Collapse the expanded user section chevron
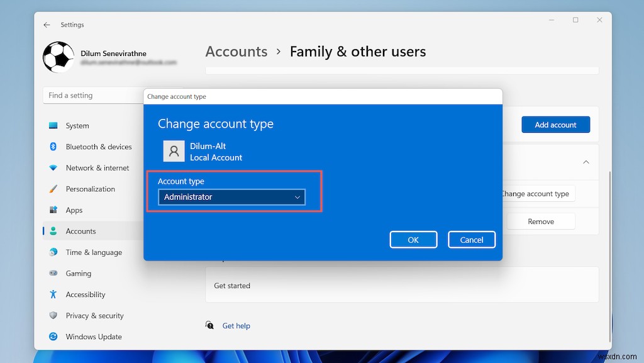 click(586, 162)
